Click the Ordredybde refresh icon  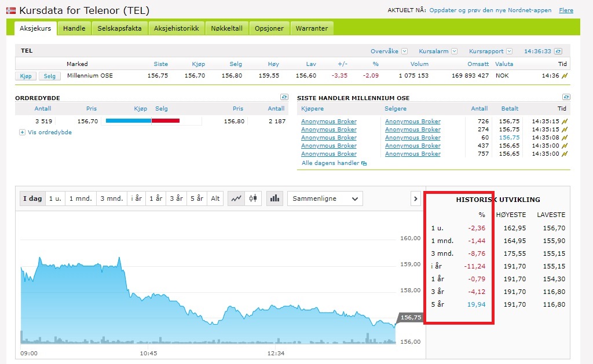pos(284,97)
